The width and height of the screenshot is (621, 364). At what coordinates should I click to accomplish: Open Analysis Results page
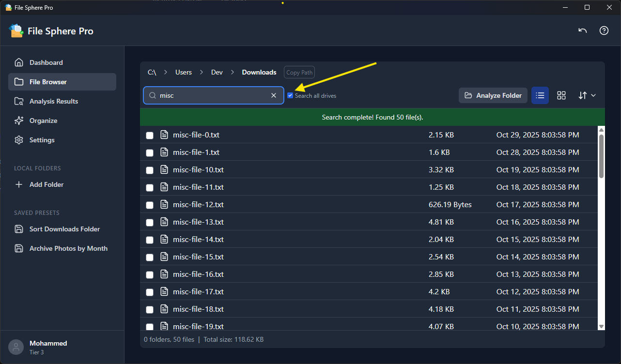click(x=62, y=101)
